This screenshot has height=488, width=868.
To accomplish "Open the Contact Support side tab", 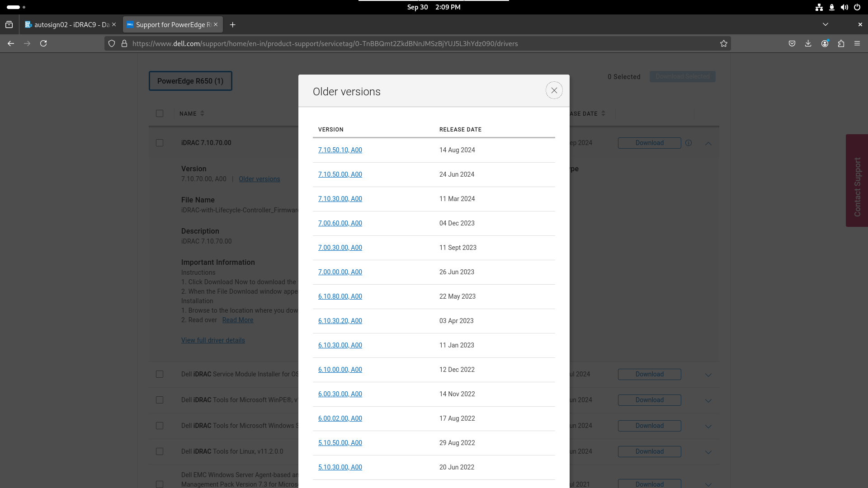I will pyautogui.click(x=857, y=180).
